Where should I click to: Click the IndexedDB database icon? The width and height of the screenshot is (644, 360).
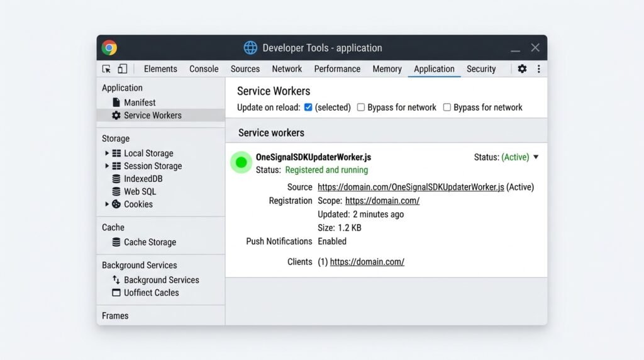(x=116, y=179)
